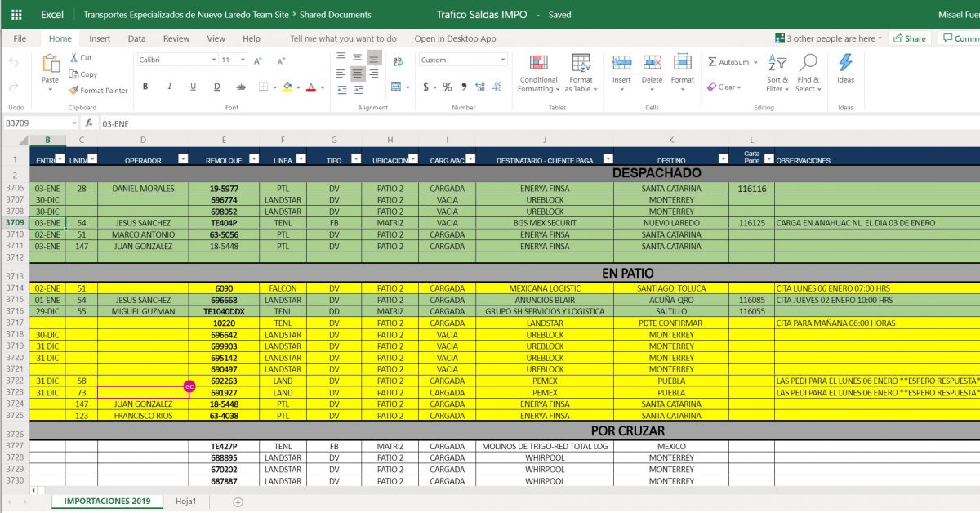This screenshot has height=513, width=980.
Task: Open the File menu
Action: pos(20,38)
